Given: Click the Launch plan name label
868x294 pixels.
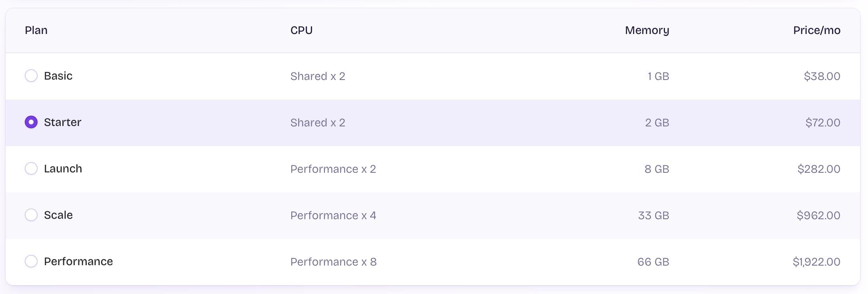Looking at the screenshot, I should point(63,169).
